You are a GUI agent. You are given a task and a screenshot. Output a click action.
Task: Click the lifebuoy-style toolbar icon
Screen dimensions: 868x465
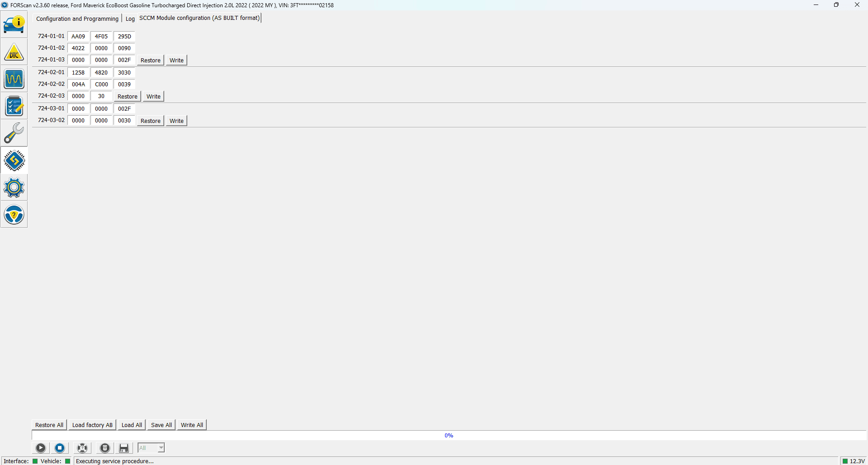coord(82,448)
